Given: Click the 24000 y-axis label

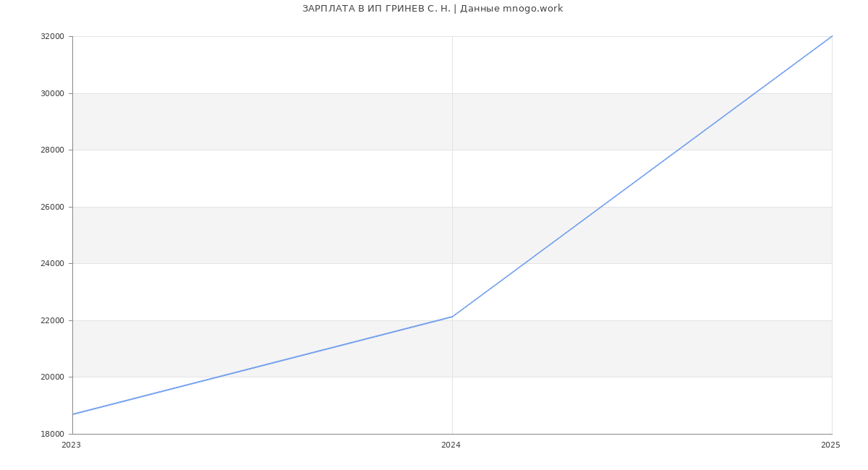Looking at the screenshot, I should pos(53,264).
